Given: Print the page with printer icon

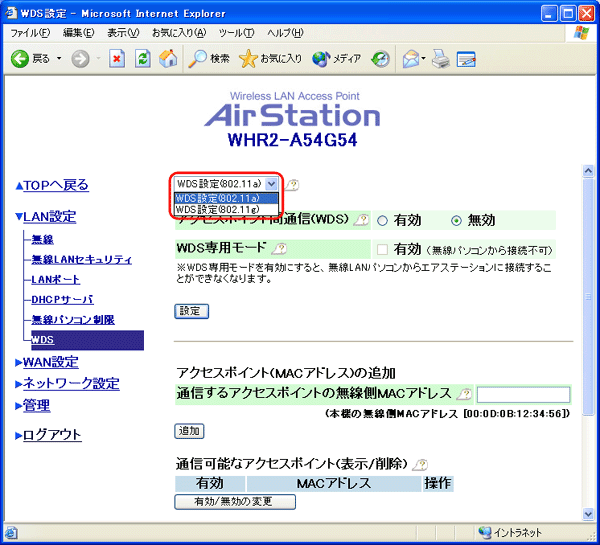Looking at the screenshot, I should tap(441, 59).
